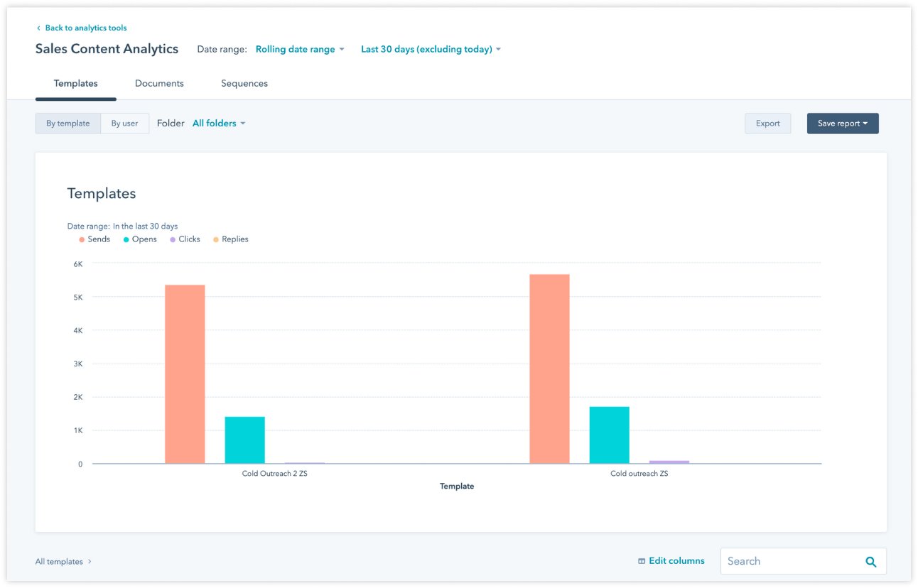The height and width of the screenshot is (588, 918).
Task: Open the Save report dropdown
Action: pos(842,123)
